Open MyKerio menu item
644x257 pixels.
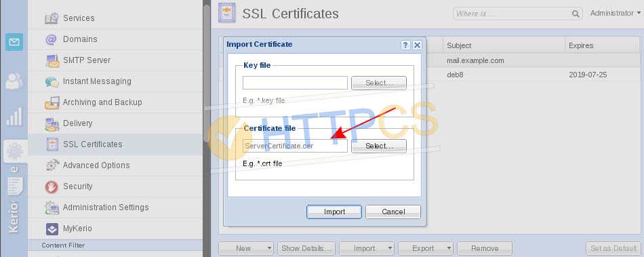point(77,229)
